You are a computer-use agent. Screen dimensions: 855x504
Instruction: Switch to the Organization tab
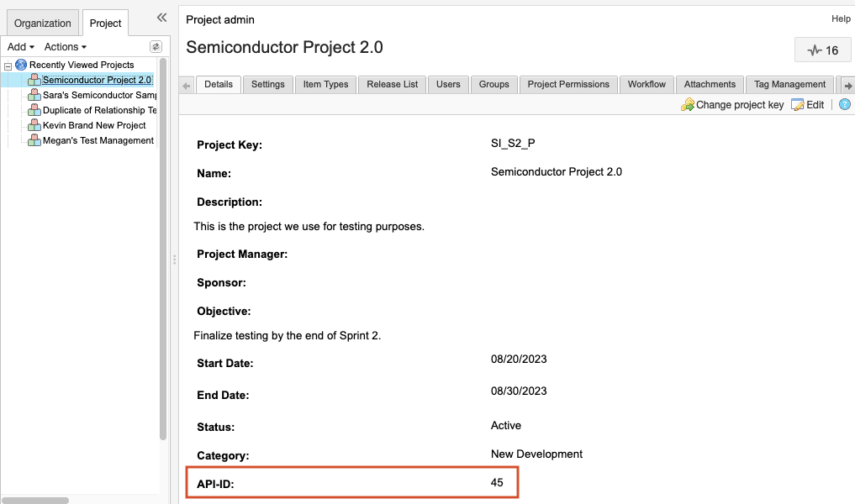[x=42, y=24]
